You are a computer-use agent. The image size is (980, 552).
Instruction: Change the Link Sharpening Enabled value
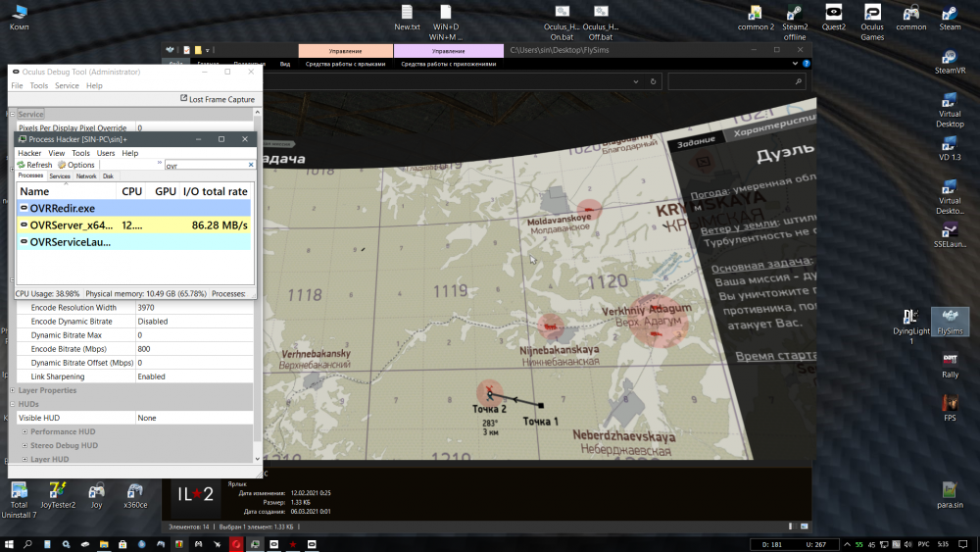[x=194, y=376]
